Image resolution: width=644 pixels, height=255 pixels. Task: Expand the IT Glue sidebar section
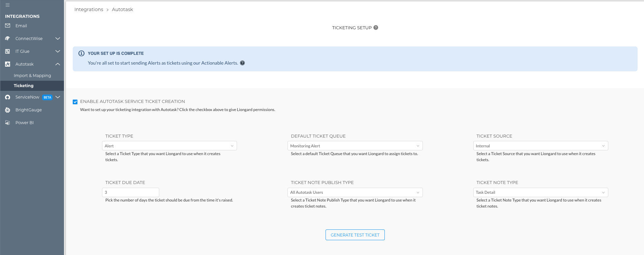pos(58,51)
